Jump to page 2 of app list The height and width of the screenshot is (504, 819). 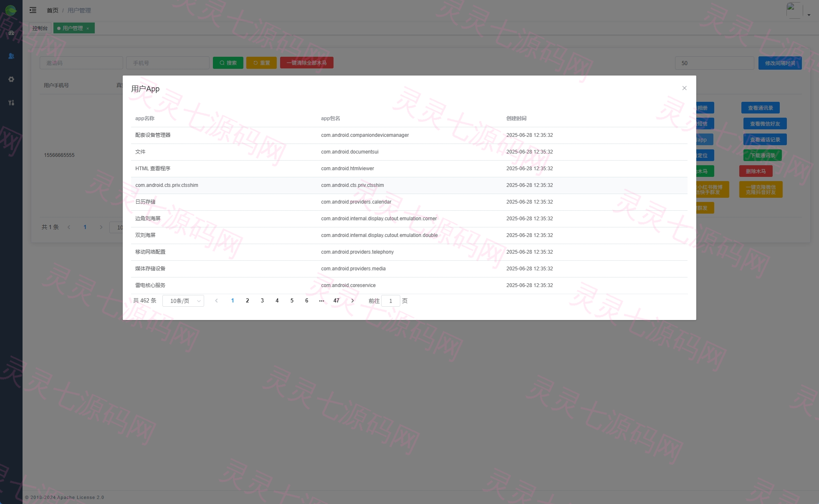coord(248,301)
